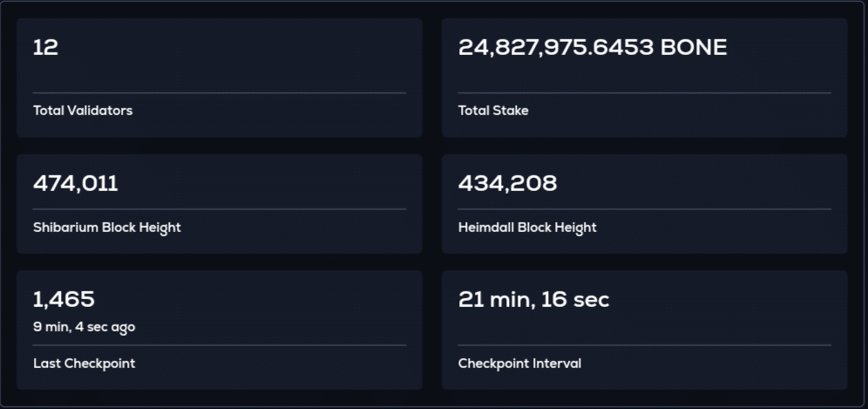Screen dimensions: 868x409
Task: Select the Heimdall Block Height label
Action: pos(527,228)
